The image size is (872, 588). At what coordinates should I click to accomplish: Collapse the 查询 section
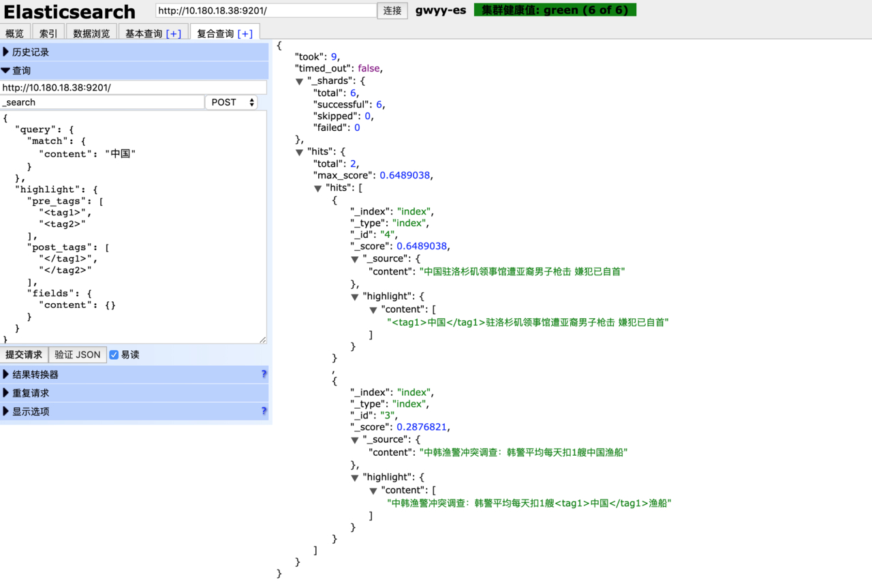click(134, 70)
